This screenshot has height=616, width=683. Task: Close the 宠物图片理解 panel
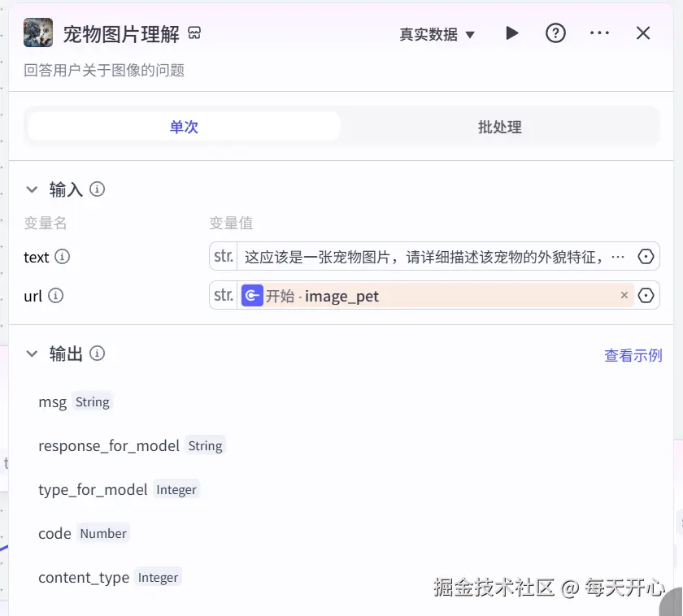point(643,33)
